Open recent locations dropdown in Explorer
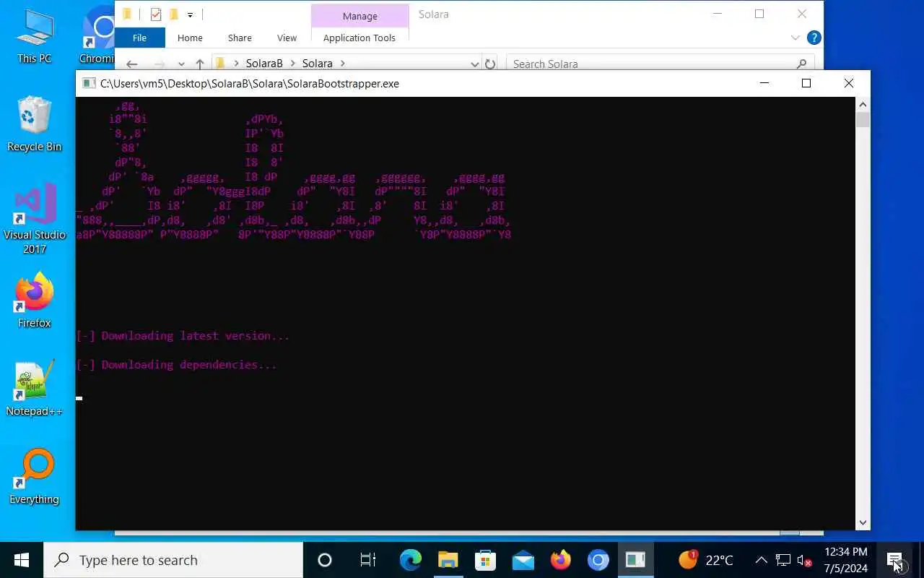 click(x=181, y=64)
